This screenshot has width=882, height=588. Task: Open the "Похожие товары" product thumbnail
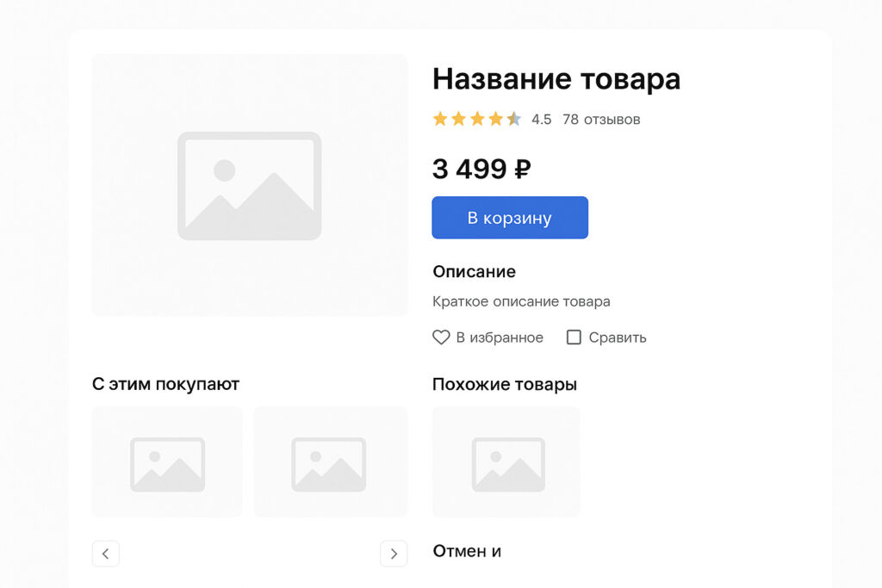point(506,462)
